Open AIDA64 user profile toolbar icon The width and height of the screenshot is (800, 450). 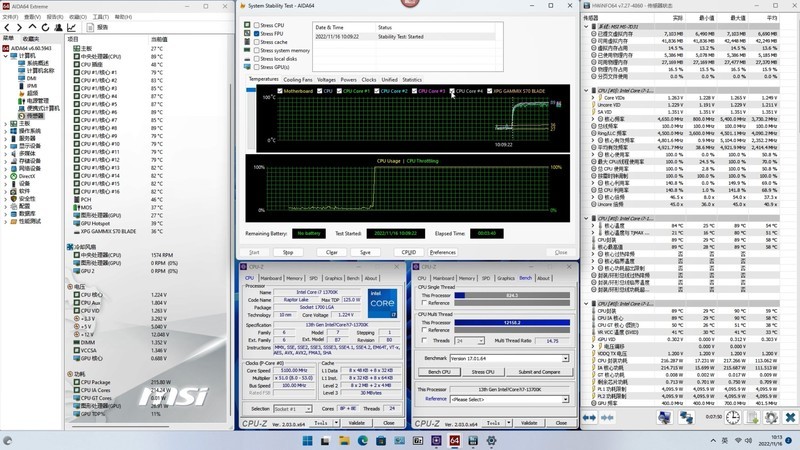[x=58, y=28]
